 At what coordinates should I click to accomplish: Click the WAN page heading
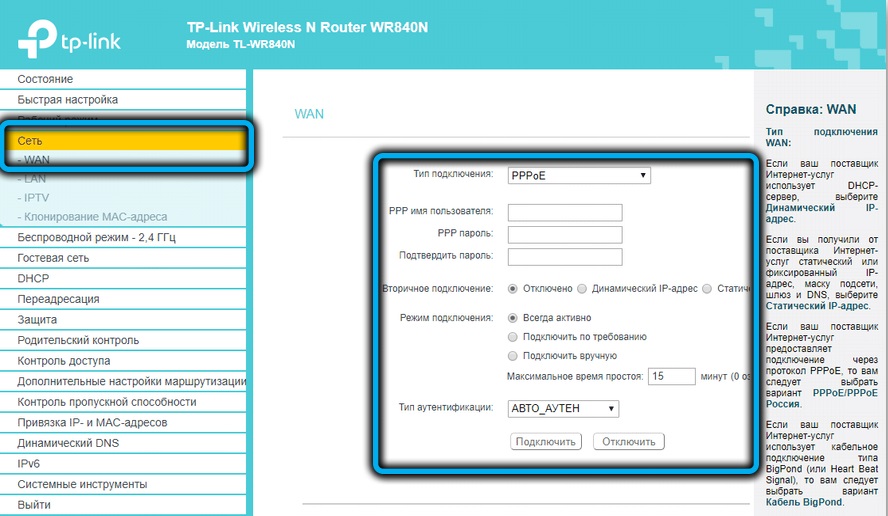pos(309,114)
